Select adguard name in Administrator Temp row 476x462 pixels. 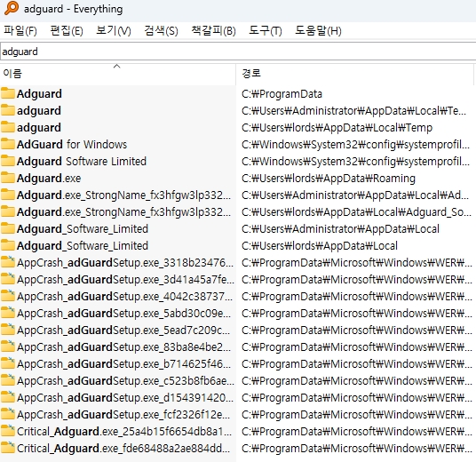pyautogui.click(x=39, y=111)
